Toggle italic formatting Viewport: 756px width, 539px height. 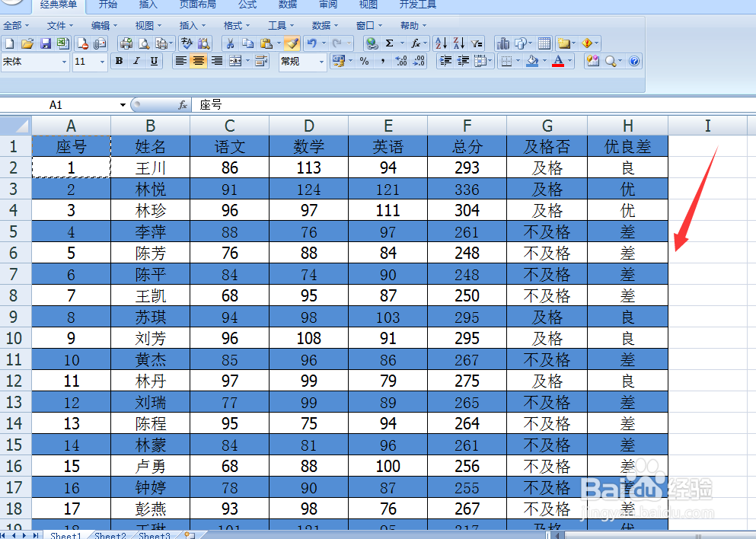[136, 61]
